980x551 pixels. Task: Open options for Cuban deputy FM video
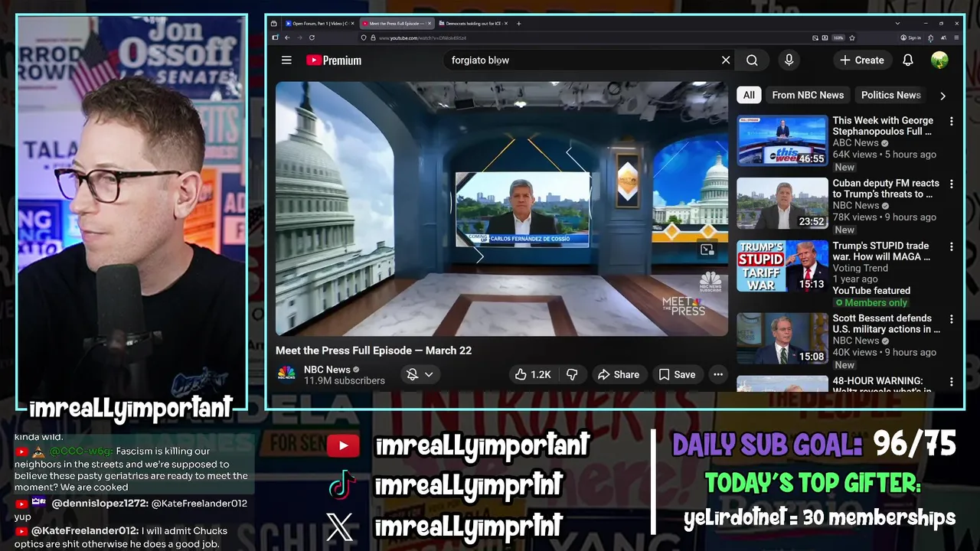[x=952, y=184]
